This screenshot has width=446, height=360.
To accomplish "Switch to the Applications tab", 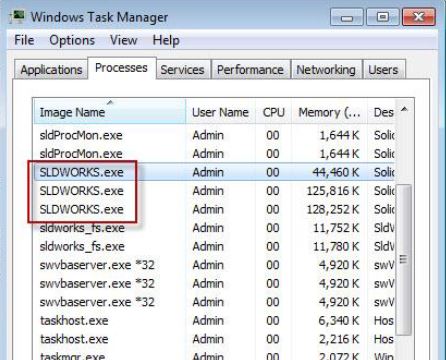I will (x=51, y=70).
